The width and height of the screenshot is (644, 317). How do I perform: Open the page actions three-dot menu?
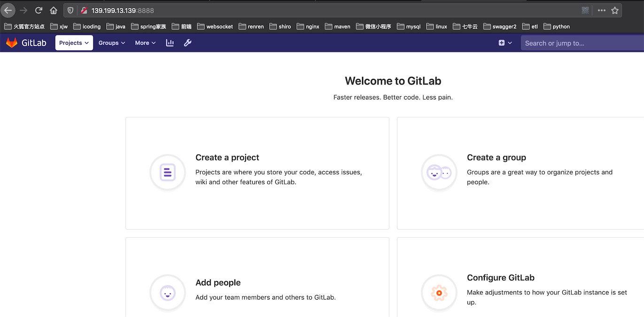[601, 10]
